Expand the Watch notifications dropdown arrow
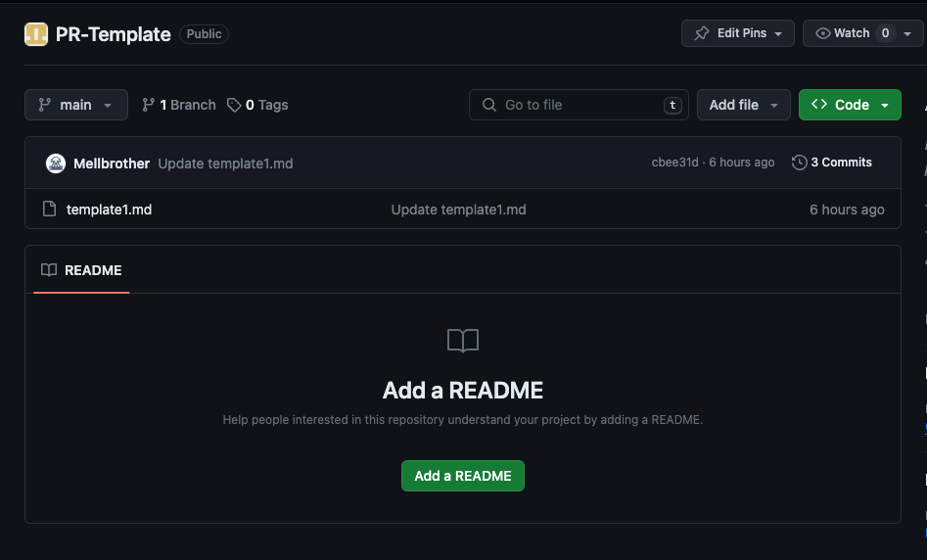 (x=906, y=33)
